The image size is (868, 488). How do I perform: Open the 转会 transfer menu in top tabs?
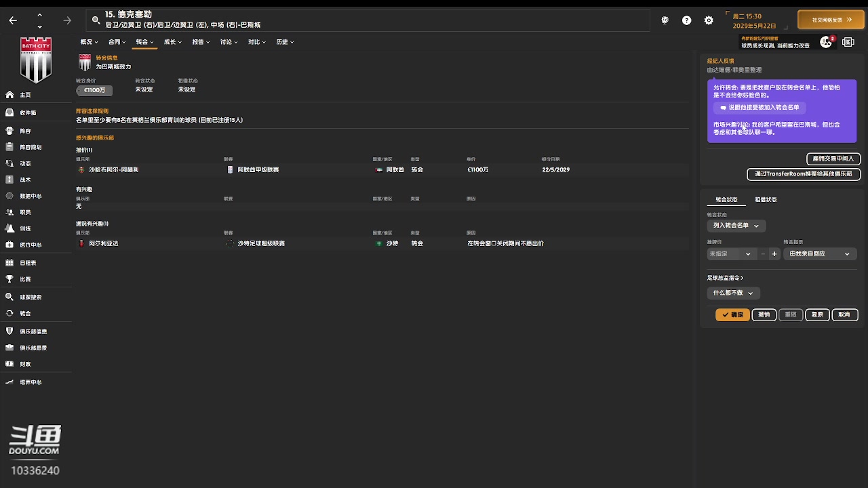click(144, 42)
